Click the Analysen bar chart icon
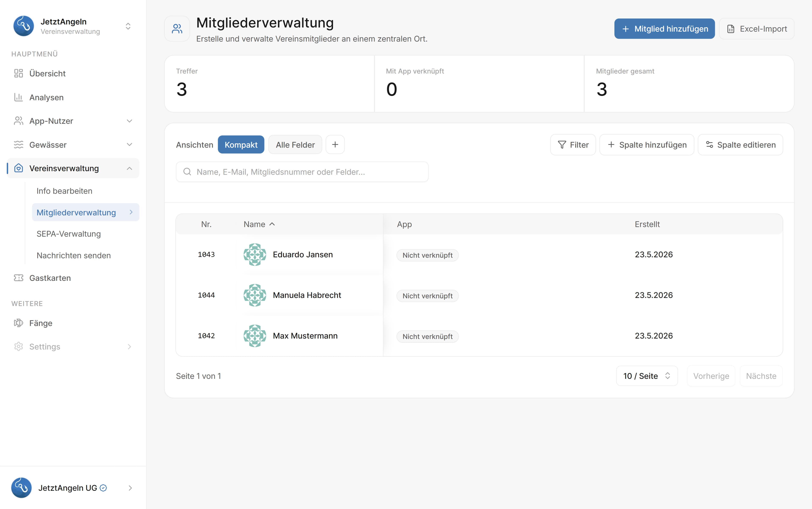 [18, 97]
